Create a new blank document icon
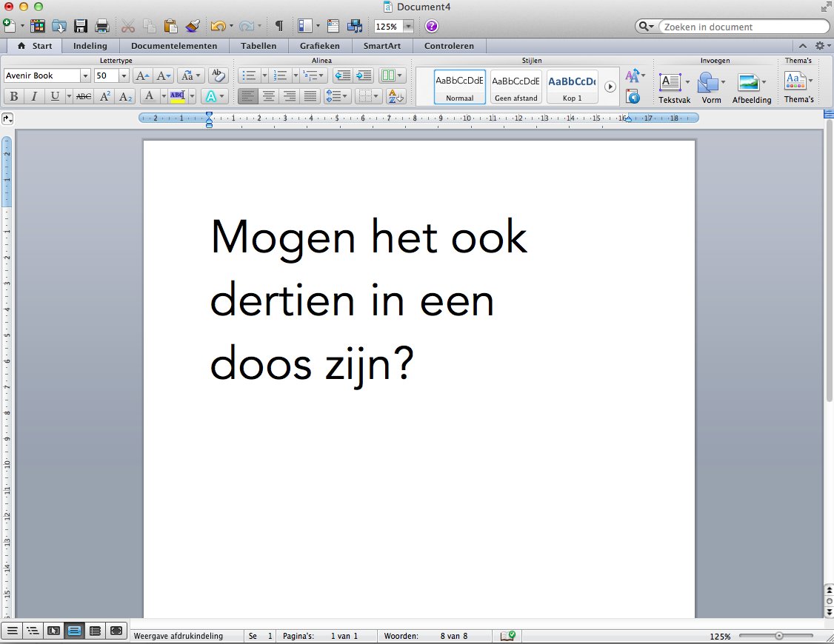This screenshot has width=834, height=644. [x=9, y=25]
